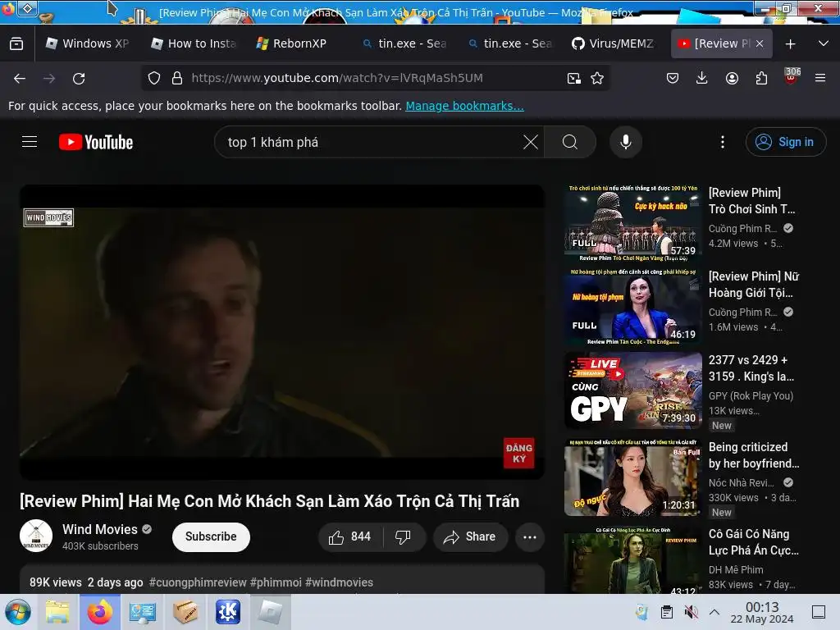
Task: Reload the current YouTube page
Action: [x=79, y=78]
